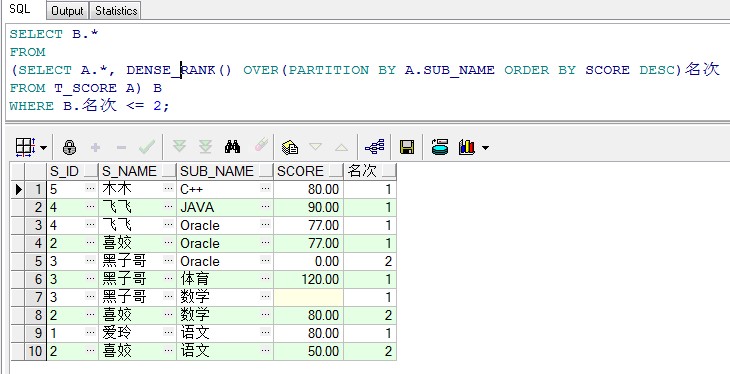
Task: Click the small sort button beside SUB_NAME
Action: click(x=266, y=171)
